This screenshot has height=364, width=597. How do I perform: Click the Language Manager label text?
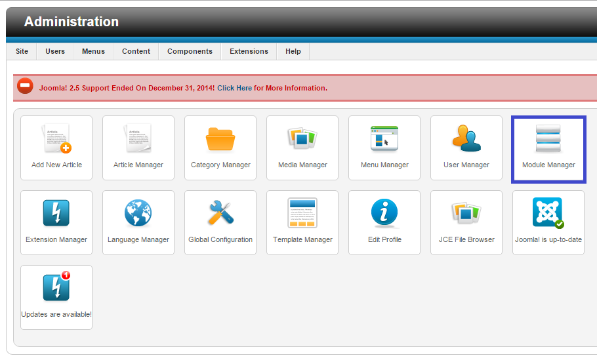pyautogui.click(x=138, y=239)
